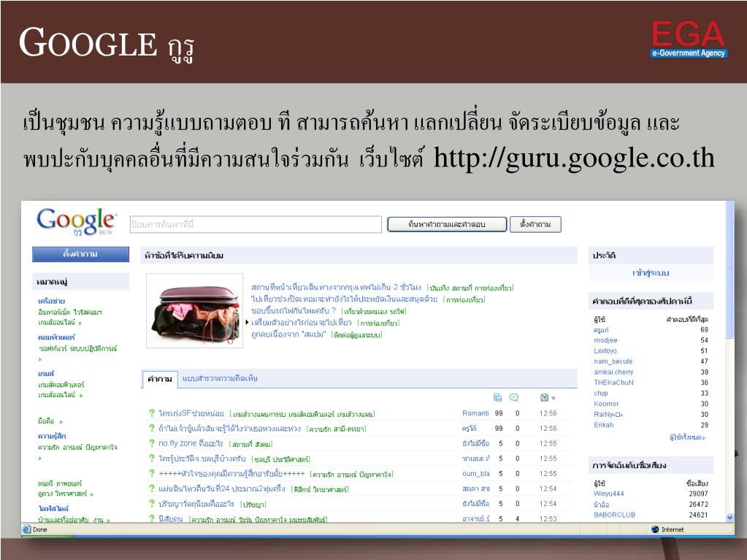Click question mark icon beside 'ใครรู้ประวัติจ.ชลบุรีบ้างครับ'

click(x=151, y=458)
